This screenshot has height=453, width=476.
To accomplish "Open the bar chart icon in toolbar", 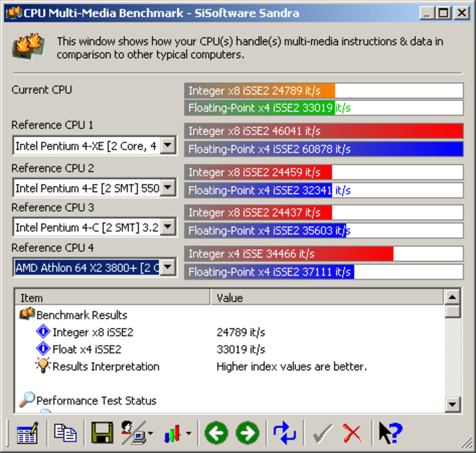I will pyautogui.click(x=173, y=433).
